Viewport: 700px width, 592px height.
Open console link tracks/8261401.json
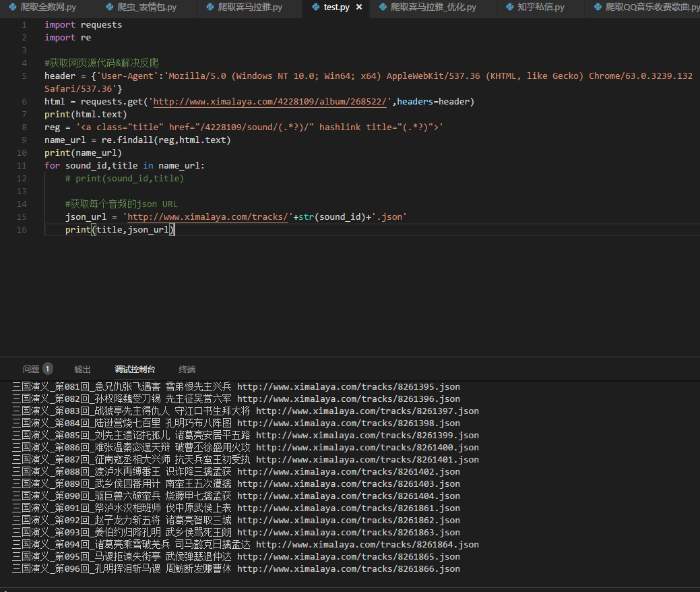(x=367, y=460)
